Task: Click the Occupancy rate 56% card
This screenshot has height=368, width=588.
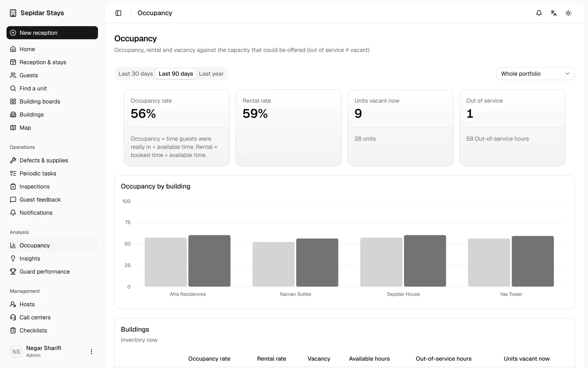Action: click(177, 128)
